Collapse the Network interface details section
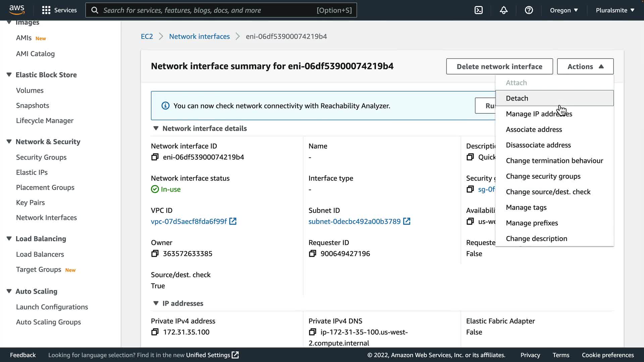Image resolution: width=644 pixels, height=362 pixels. (x=156, y=128)
